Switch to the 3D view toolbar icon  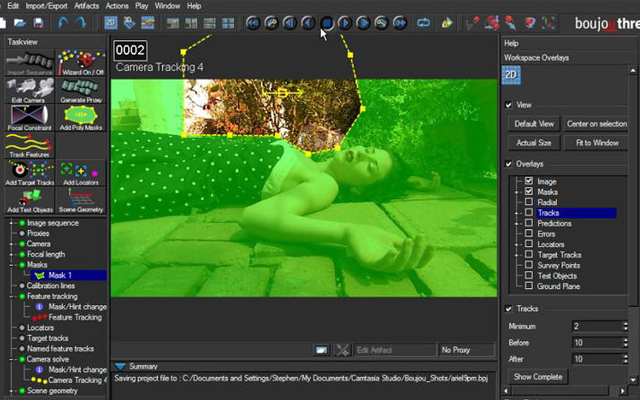click(129, 22)
